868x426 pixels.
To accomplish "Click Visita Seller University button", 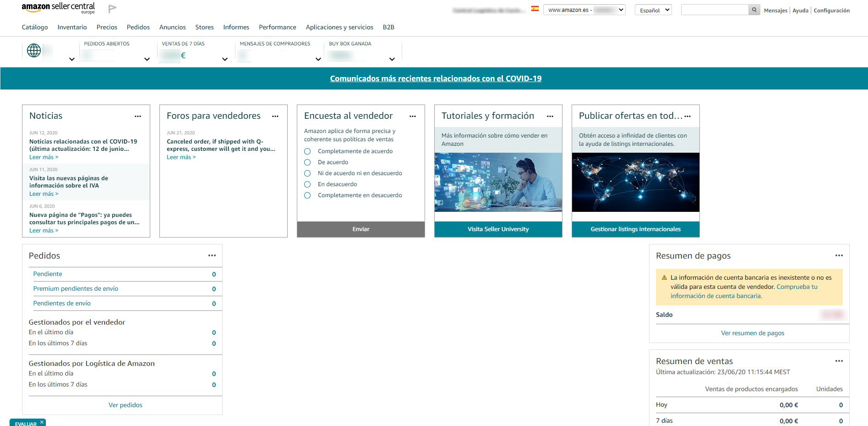I will coord(498,229).
